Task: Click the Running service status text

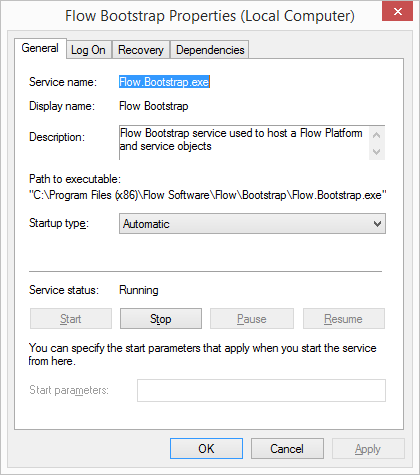Action: [139, 290]
